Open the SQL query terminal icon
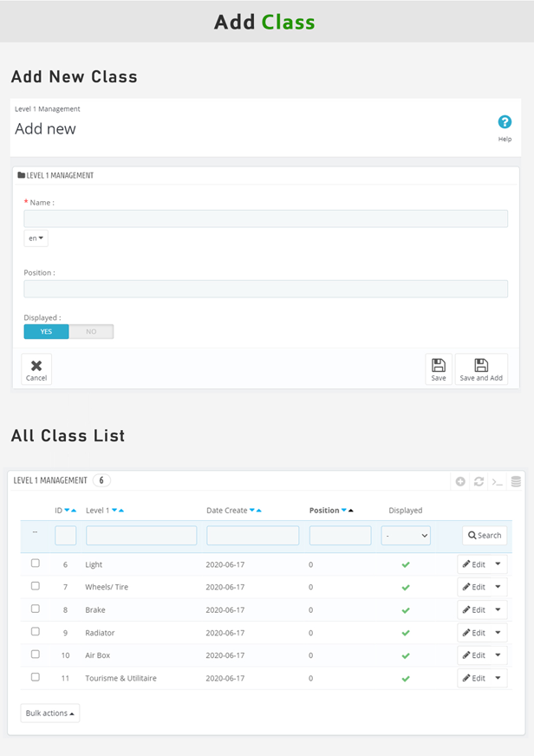This screenshot has height=756, width=534. [x=498, y=481]
